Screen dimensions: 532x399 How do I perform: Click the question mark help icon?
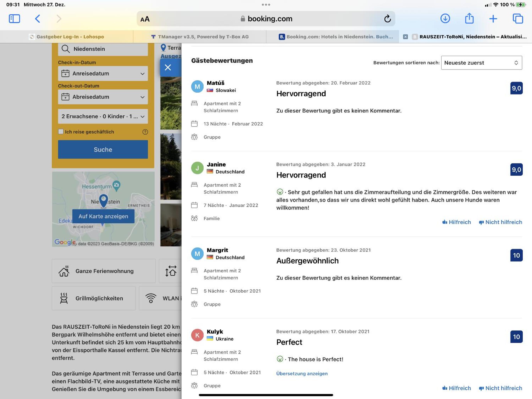pos(145,132)
